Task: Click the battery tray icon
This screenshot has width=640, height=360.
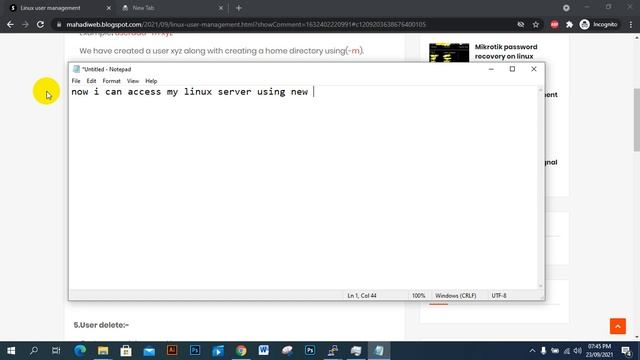Action: point(555,351)
